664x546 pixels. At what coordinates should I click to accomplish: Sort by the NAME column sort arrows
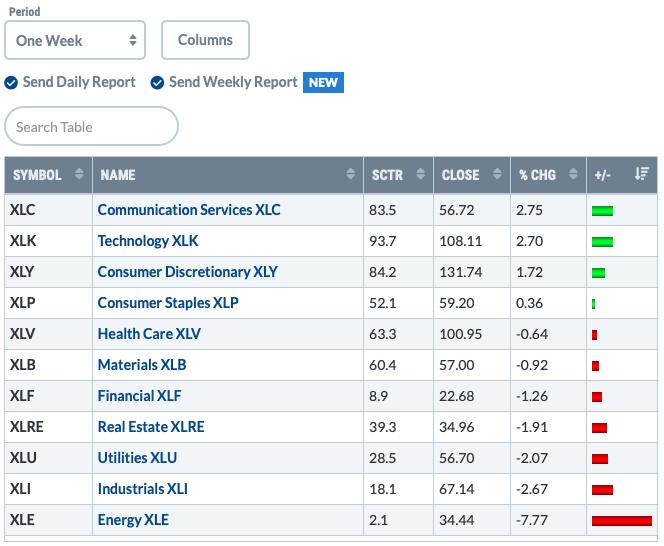click(350, 174)
